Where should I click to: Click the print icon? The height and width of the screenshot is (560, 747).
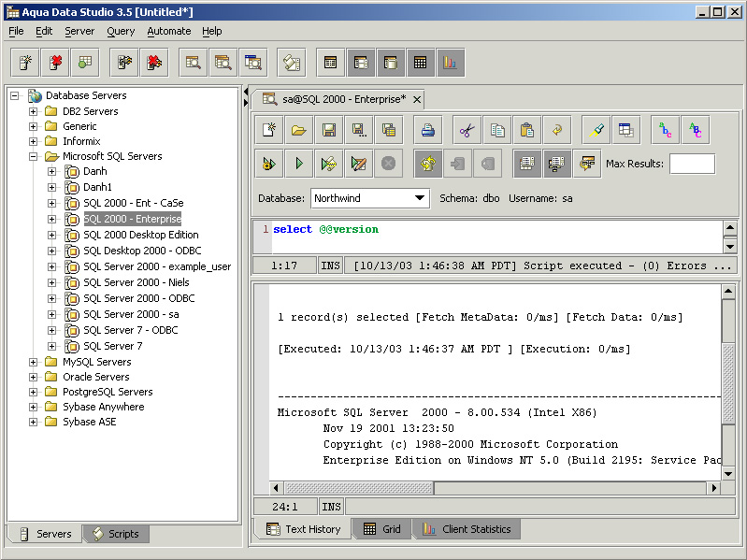click(x=428, y=130)
